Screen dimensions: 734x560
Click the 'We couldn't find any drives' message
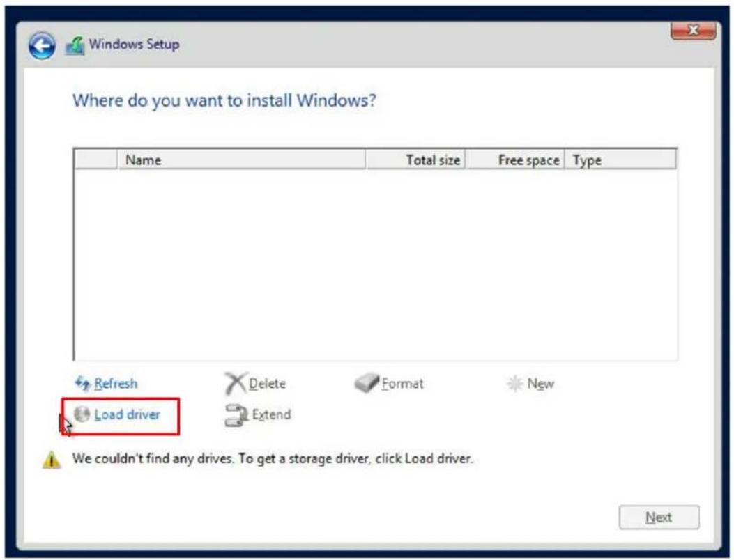[273, 458]
